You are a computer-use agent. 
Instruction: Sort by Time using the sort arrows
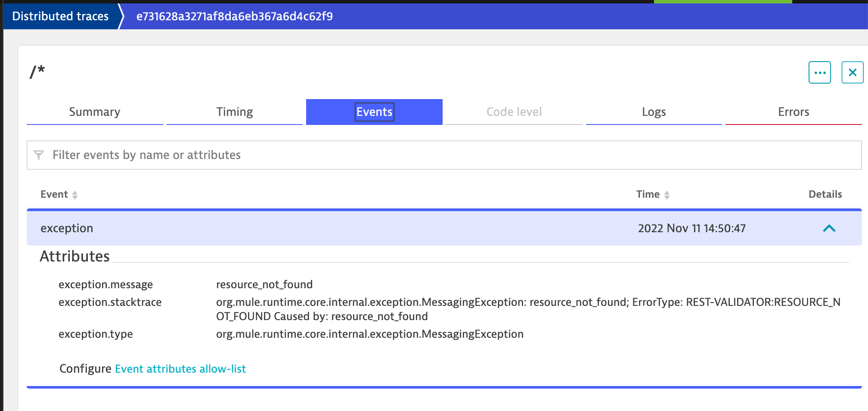point(667,195)
